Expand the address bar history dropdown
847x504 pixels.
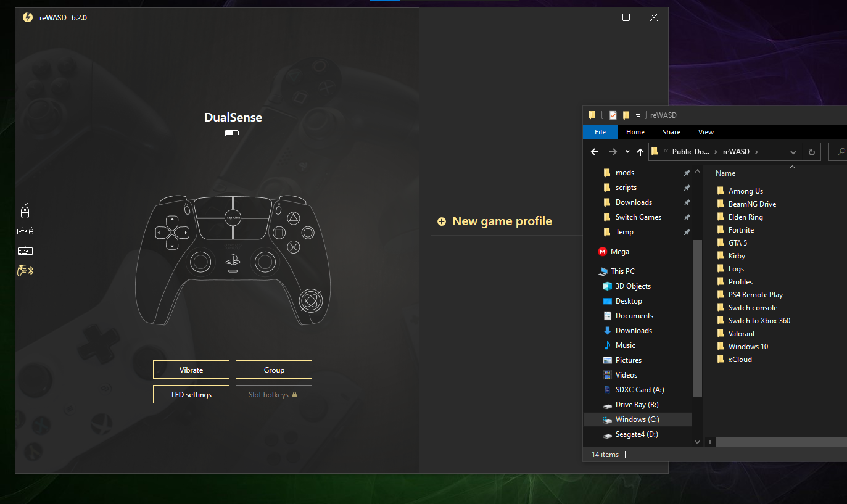(793, 152)
